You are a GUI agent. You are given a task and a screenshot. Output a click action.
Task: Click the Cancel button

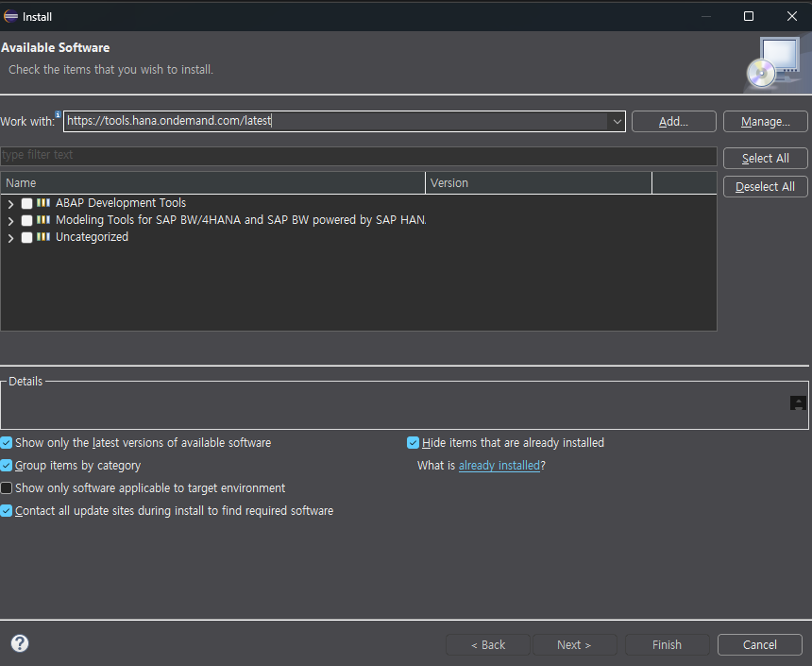760,645
